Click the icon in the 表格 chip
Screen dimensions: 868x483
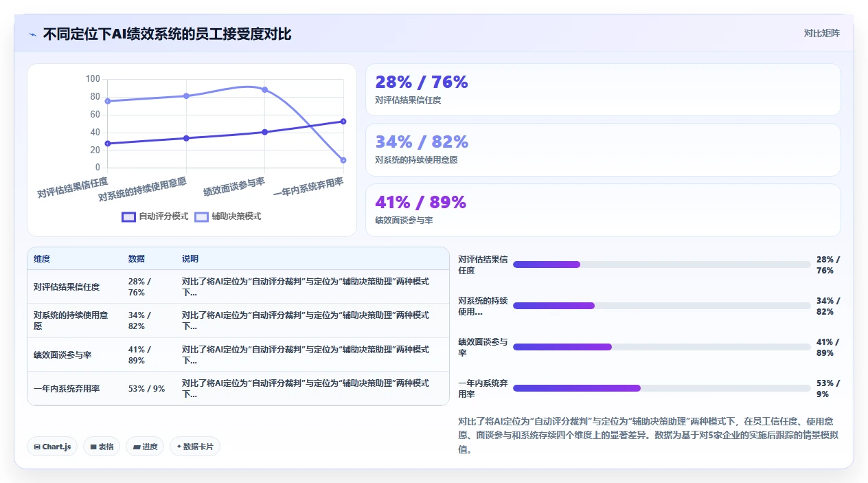pos(93,447)
